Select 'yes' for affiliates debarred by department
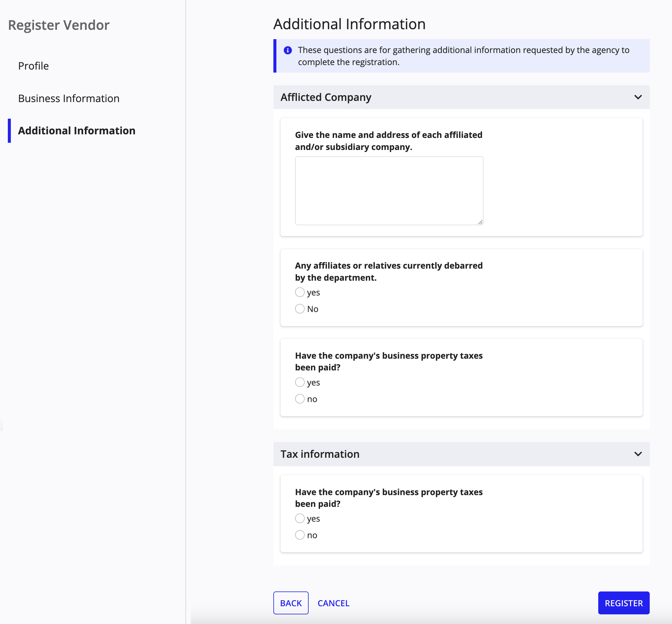 point(300,292)
